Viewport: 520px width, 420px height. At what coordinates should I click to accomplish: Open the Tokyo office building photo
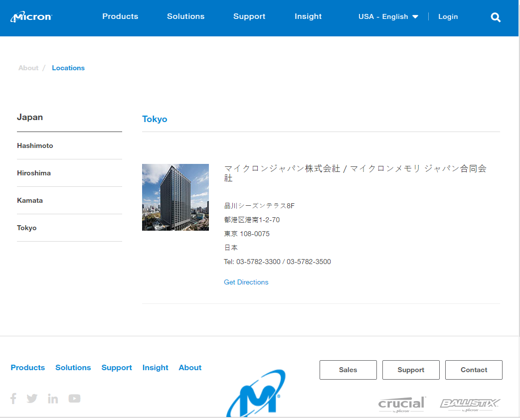175,197
